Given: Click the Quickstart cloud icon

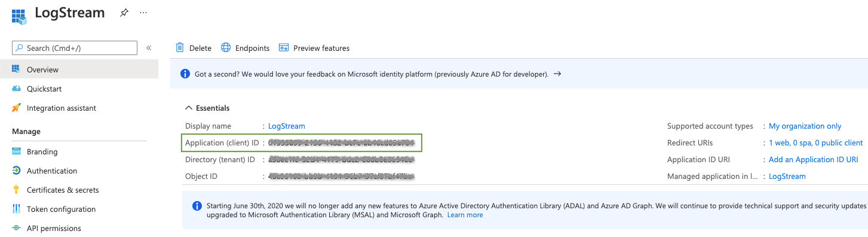Looking at the screenshot, I should point(16,89).
